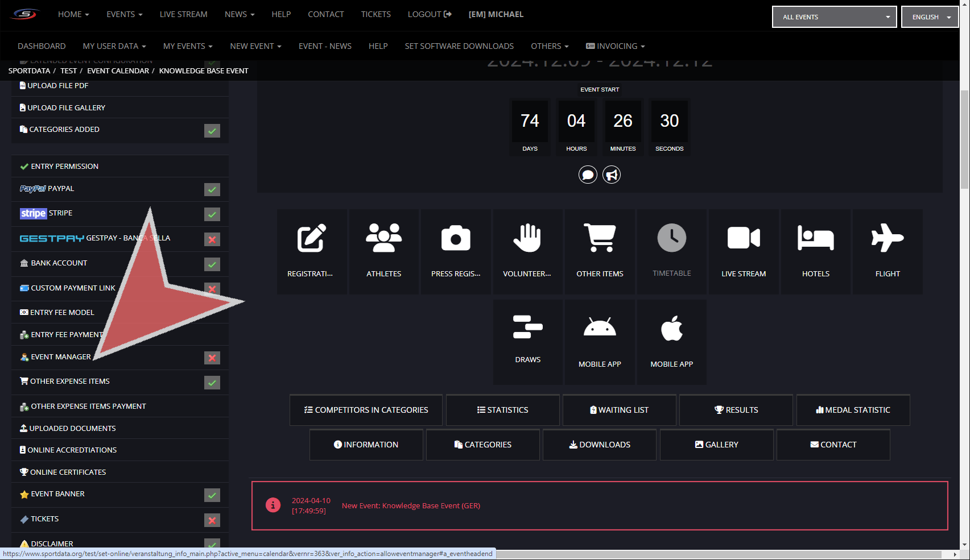Expand the Invoicing menu dropdown
The width and height of the screenshot is (970, 560).
coord(616,46)
